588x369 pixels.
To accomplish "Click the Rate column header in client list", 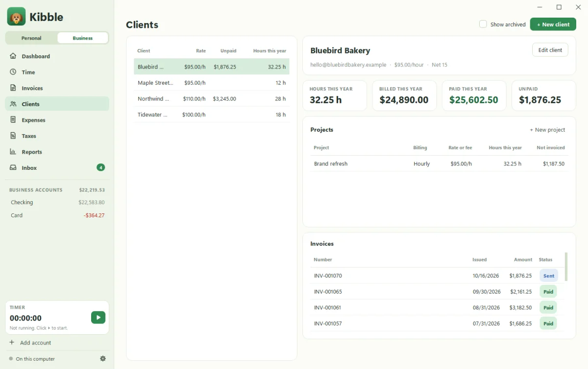I will [x=201, y=50].
